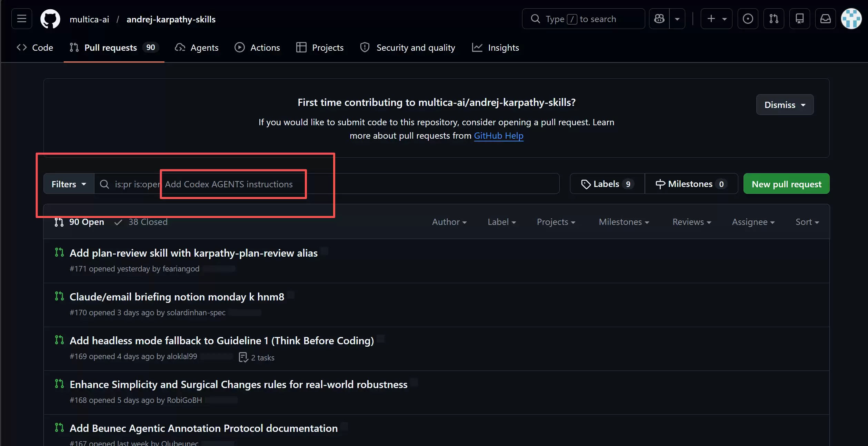Screen dimensions: 868x446
Task: Click open PR icon beside 'Add plan-review skill'
Action: 59,252
